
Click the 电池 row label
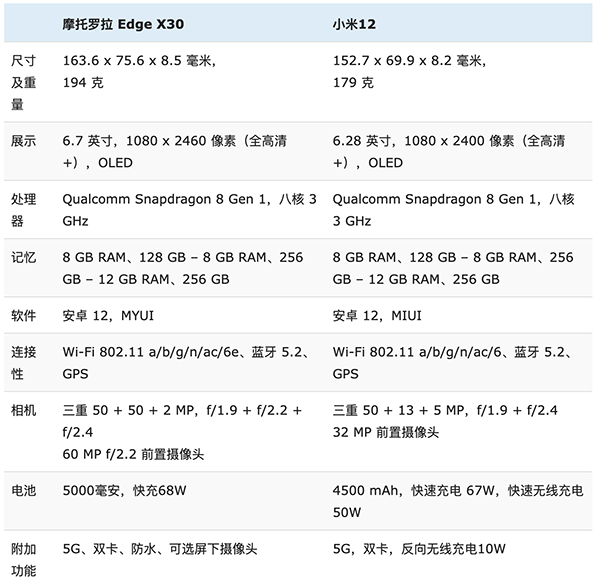pyautogui.click(x=23, y=492)
